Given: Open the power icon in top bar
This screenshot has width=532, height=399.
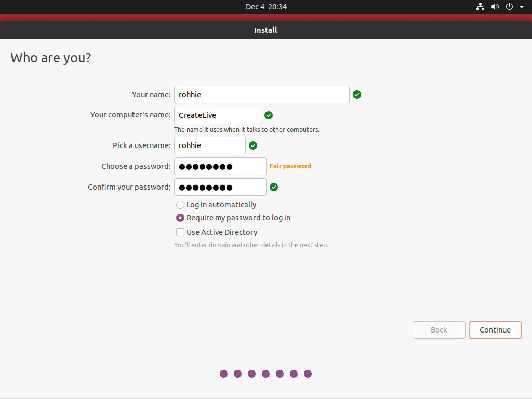Looking at the screenshot, I should 509,7.
